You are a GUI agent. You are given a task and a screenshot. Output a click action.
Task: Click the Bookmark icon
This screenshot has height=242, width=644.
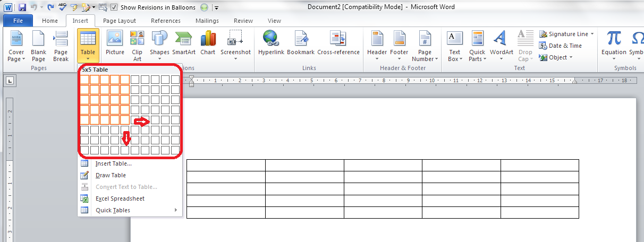[301, 39]
